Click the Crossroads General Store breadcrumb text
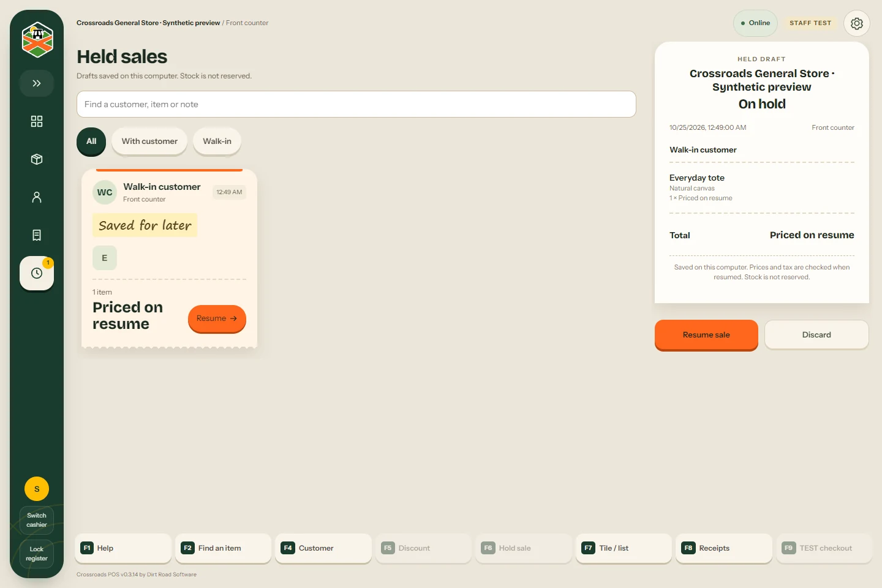Image resolution: width=882 pixels, height=588 pixels. 148,23
